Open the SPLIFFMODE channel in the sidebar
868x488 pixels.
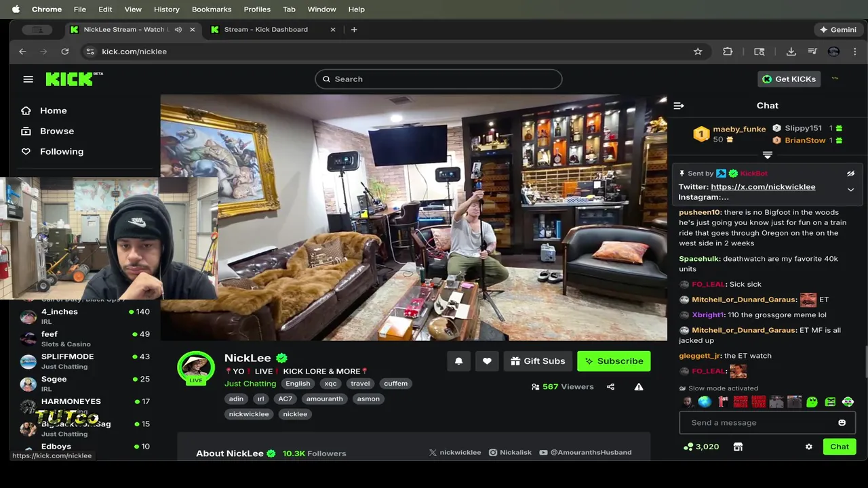coord(85,361)
